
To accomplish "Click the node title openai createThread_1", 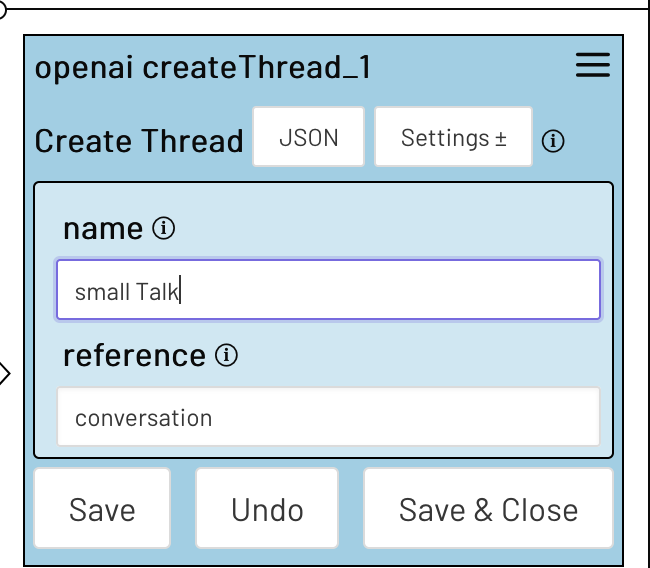I will tap(203, 68).
